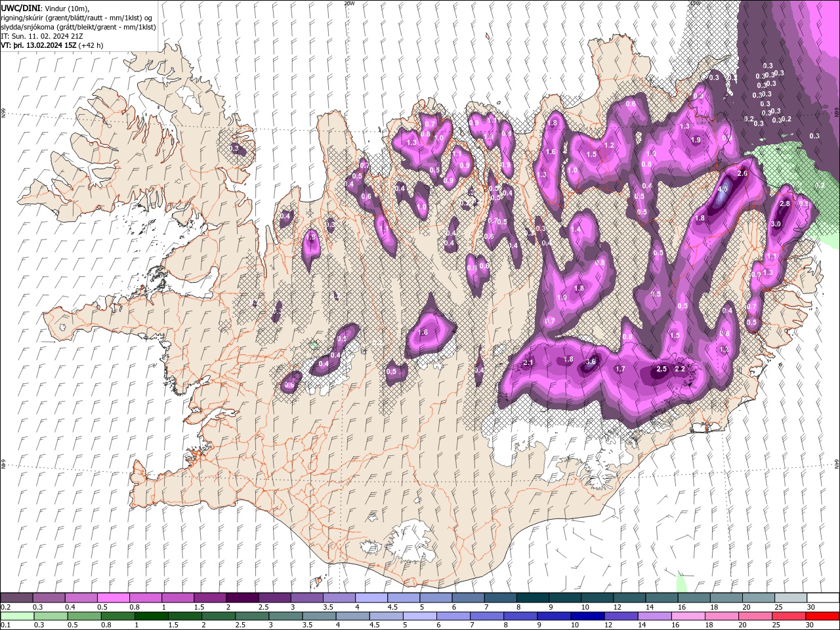This screenshot has height=630, width=840.
Task: Click the 2.1 snowfall value on the map
Action: coord(529,363)
